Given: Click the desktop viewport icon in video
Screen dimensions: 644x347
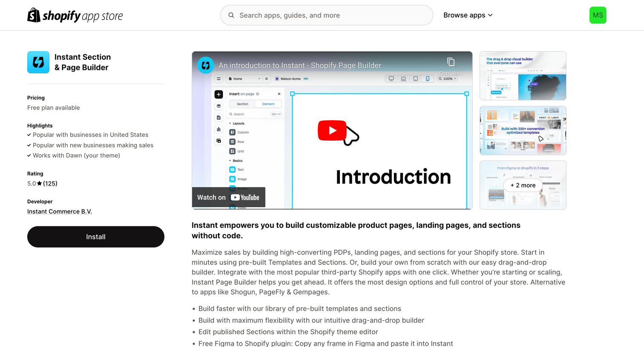Looking at the screenshot, I should [x=391, y=79].
